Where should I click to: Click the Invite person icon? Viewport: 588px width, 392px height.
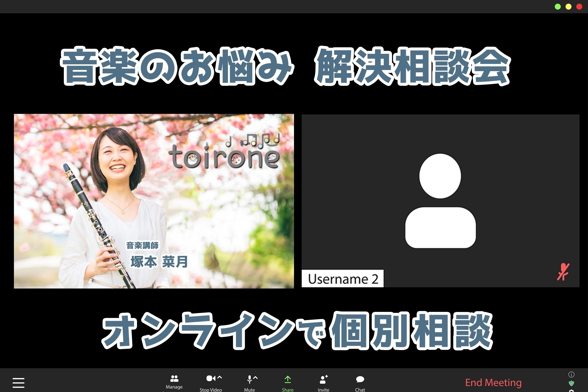click(324, 379)
